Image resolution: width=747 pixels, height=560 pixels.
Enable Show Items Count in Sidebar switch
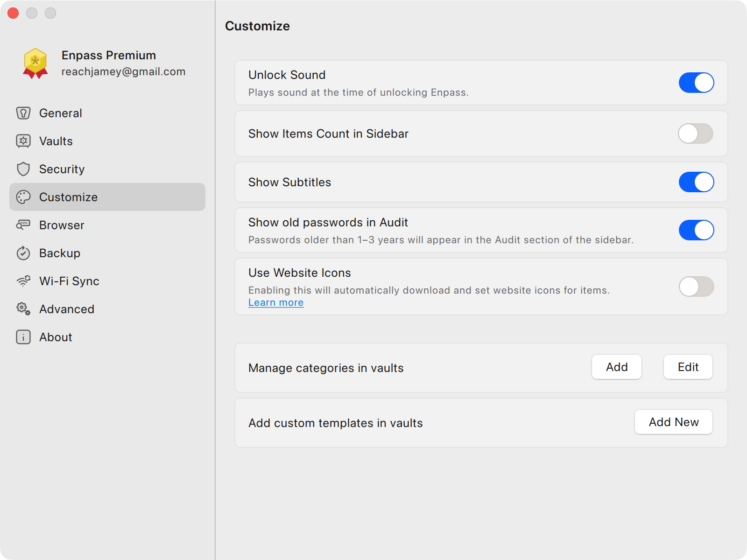[x=696, y=133]
